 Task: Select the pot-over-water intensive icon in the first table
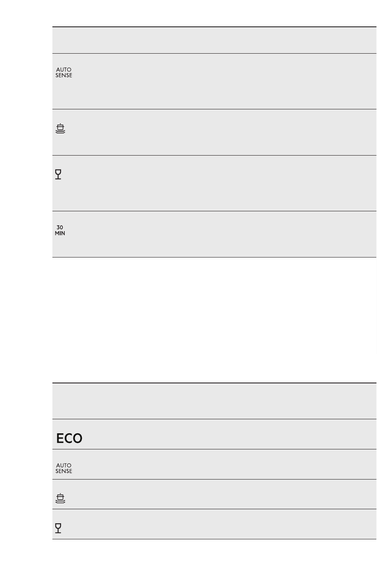[60, 129]
